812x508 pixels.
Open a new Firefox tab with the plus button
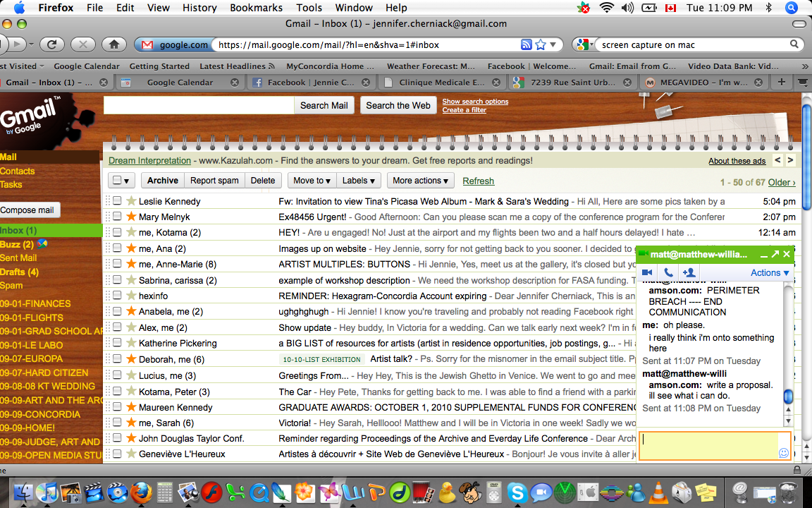[782, 82]
